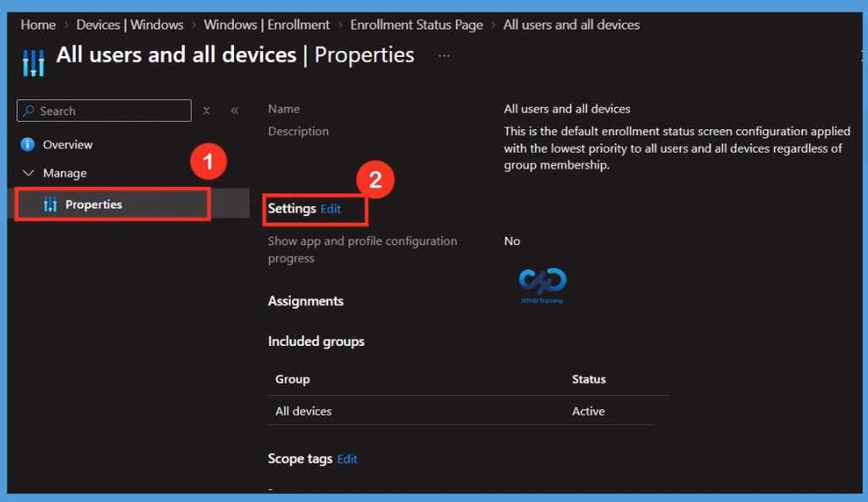Click the Name value All users and all devices
Viewport: 868px width, 502px height.
567,109
